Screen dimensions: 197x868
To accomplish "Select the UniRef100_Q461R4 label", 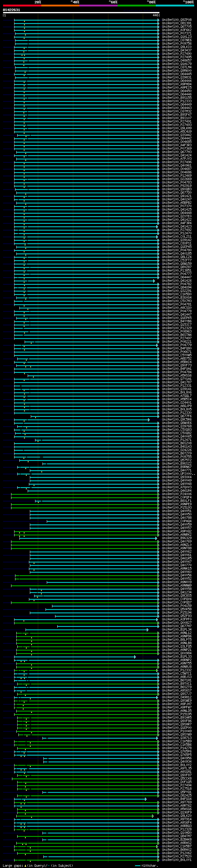I will [176, 491].
